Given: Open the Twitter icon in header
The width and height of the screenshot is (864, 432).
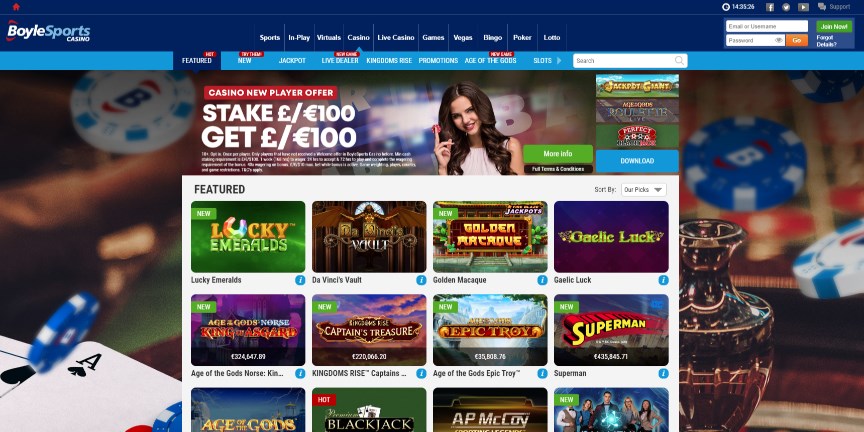Looking at the screenshot, I should (786, 7).
